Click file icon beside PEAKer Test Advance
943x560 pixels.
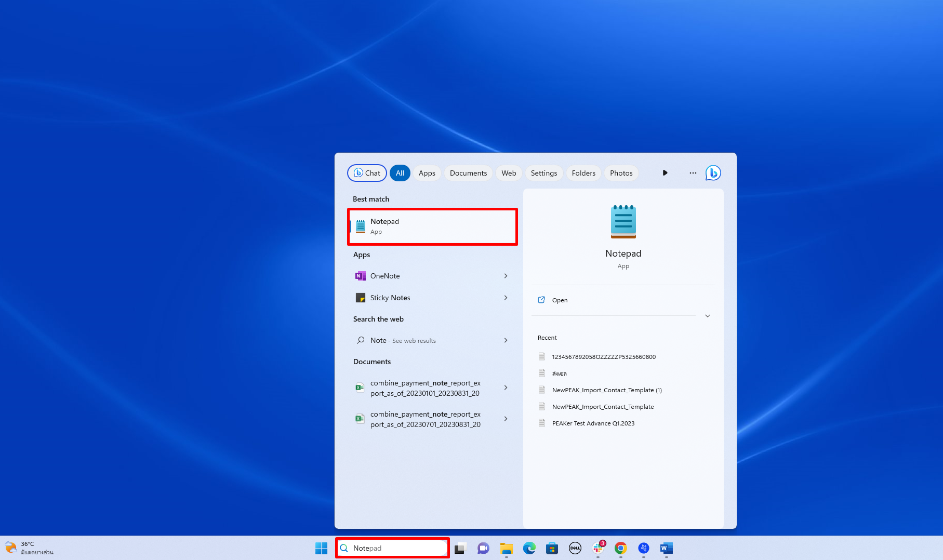[541, 423]
